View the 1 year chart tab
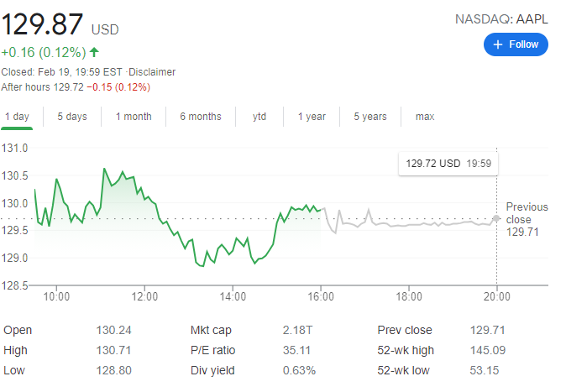This screenshot has width=566, height=392. (312, 117)
